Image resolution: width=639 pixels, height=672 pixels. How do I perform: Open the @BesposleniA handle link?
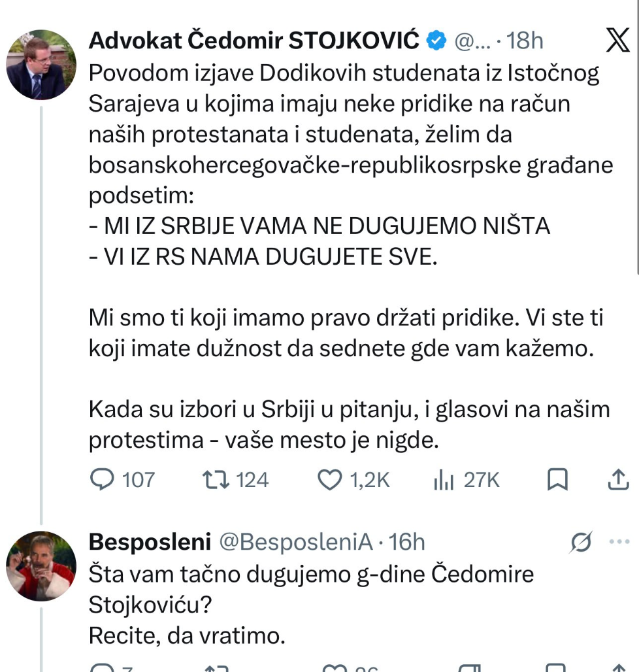pyautogui.click(x=296, y=542)
